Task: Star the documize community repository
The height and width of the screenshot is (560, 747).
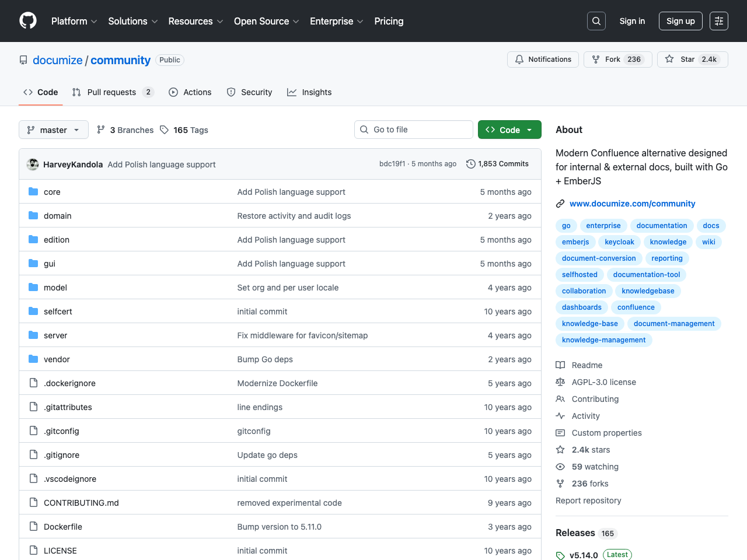Action: pos(692,60)
